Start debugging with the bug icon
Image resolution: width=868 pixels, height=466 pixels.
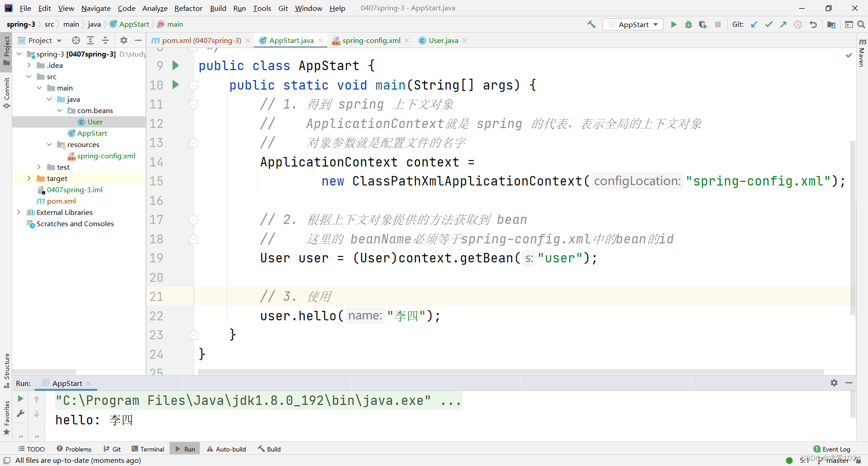pyautogui.click(x=688, y=24)
